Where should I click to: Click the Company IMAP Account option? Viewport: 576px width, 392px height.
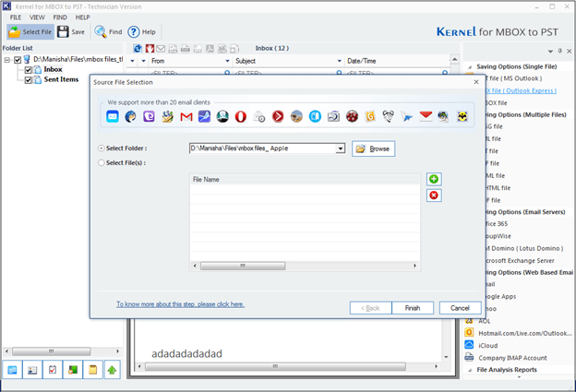(x=512, y=358)
